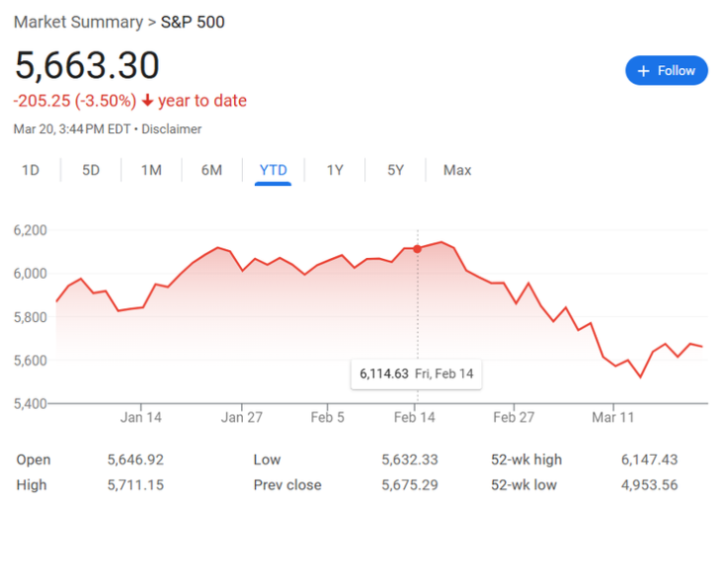Click the Feb 27 x-axis label

(x=514, y=417)
